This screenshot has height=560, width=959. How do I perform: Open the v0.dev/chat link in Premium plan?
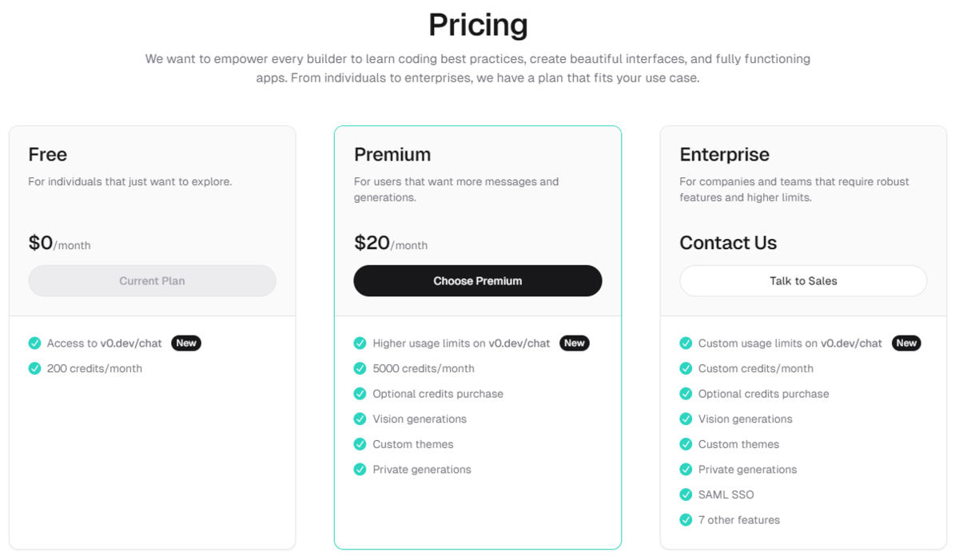coord(519,343)
